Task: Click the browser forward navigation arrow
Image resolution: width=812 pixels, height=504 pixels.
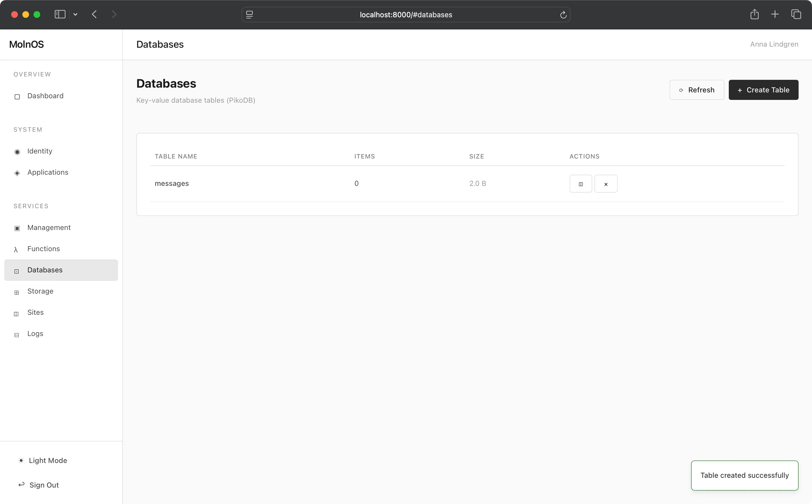Action: click(x=114, y=14)
